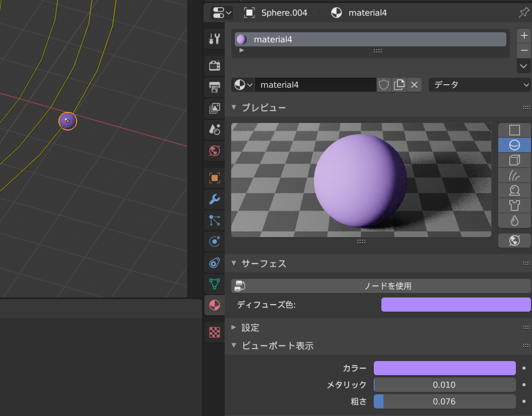Open the Object Data green triangle tab

[215, 283]
